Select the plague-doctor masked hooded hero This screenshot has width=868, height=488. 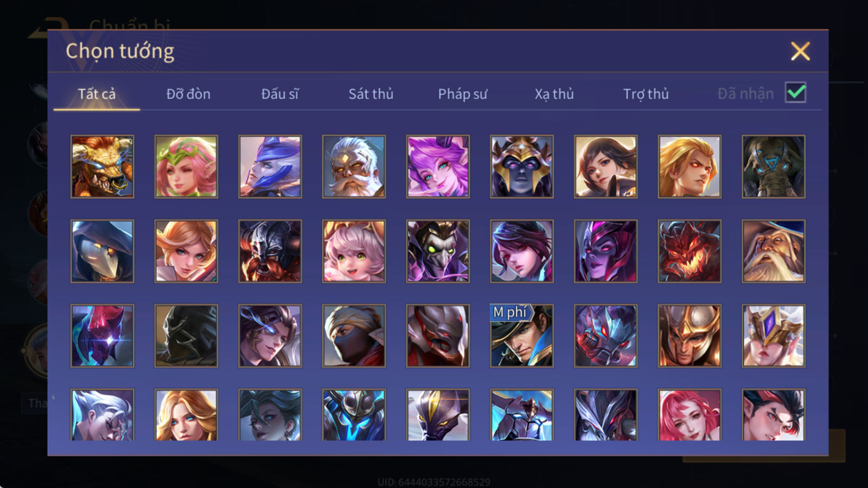[103, 251]
